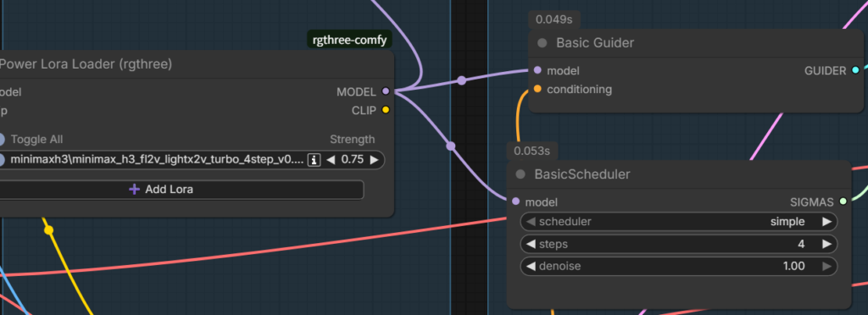Toggle the minimax_h3 lora on or off
868x315 pixels.
1,160
